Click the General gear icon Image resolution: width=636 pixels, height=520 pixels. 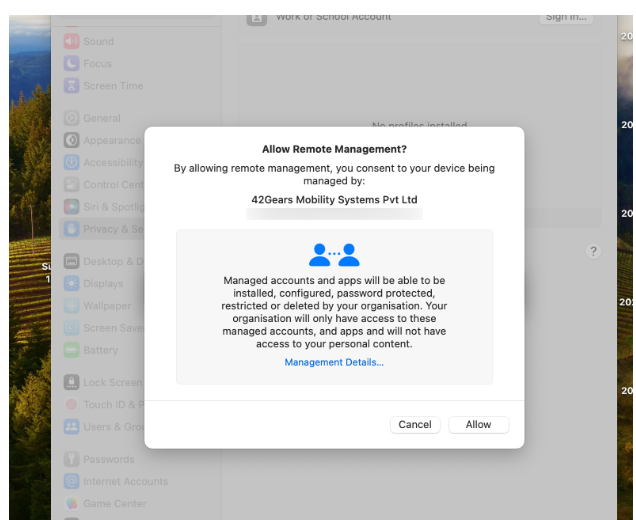[71, 118]
